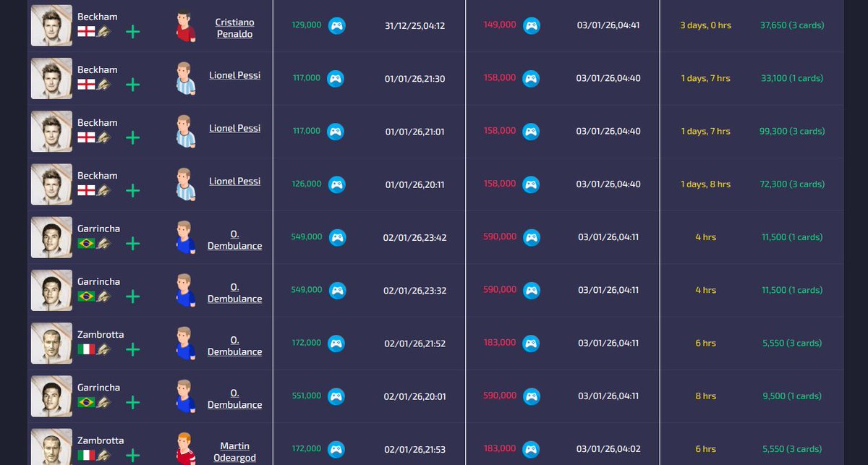Image resolution: width=868 pixels, height=465 pixels.
Task: Open the Cristiano Penaldo manager link
Action: coord(235,28)
